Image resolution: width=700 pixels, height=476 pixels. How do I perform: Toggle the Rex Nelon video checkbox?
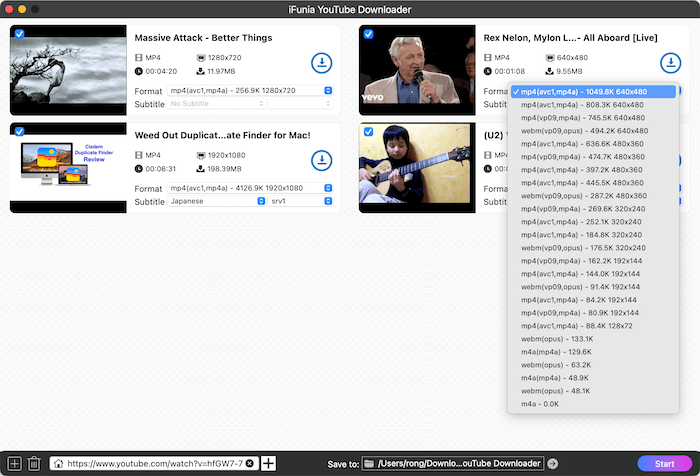point(368,34)
